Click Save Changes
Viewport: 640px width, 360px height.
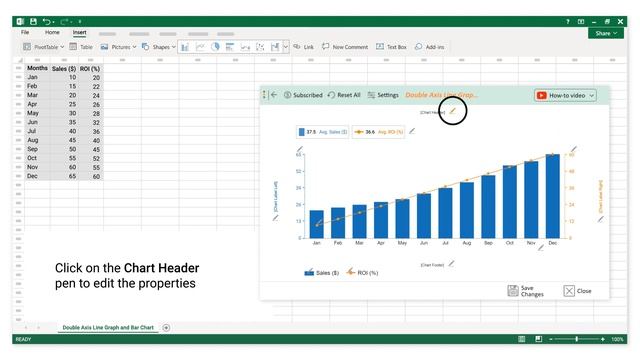pyautogui.click(x=525, y=291)
